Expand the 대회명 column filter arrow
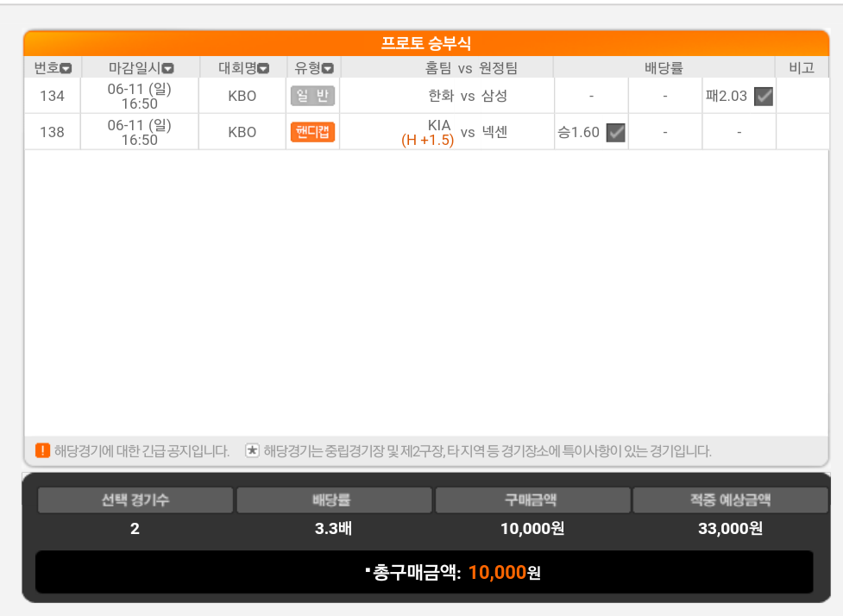 pos(263,69)
